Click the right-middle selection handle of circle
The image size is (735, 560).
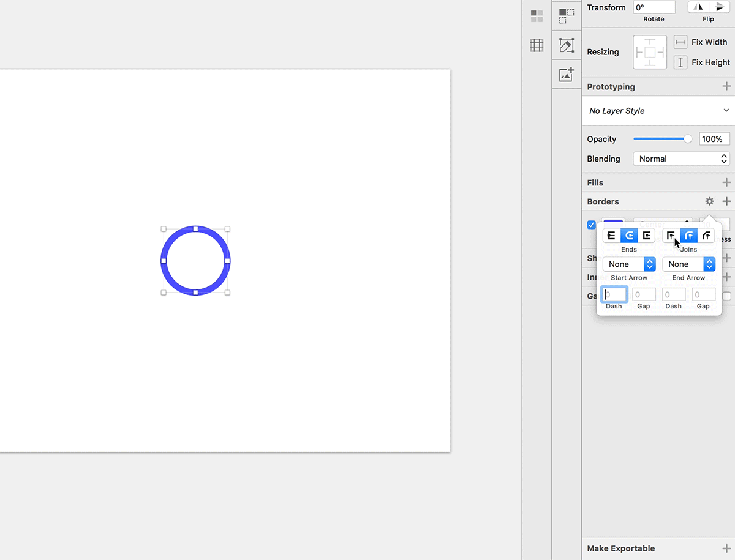227,261
